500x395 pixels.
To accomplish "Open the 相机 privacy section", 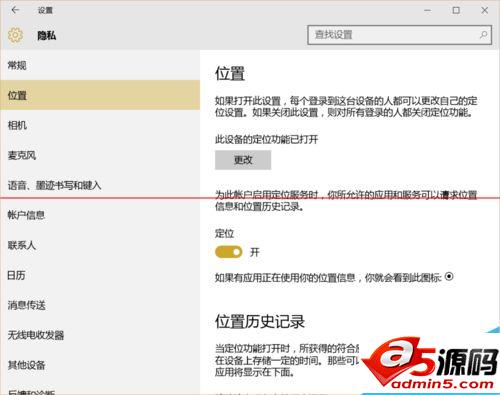I will [100, 125].
